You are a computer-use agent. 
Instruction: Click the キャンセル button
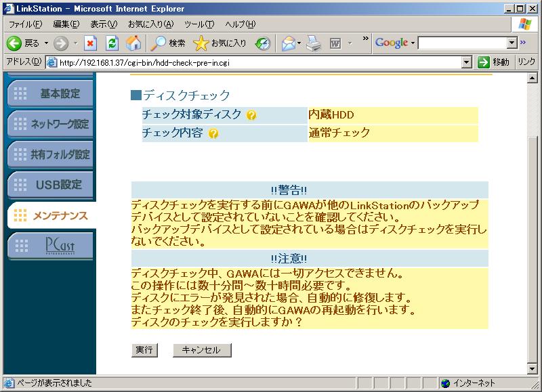(x=202, y=350)
